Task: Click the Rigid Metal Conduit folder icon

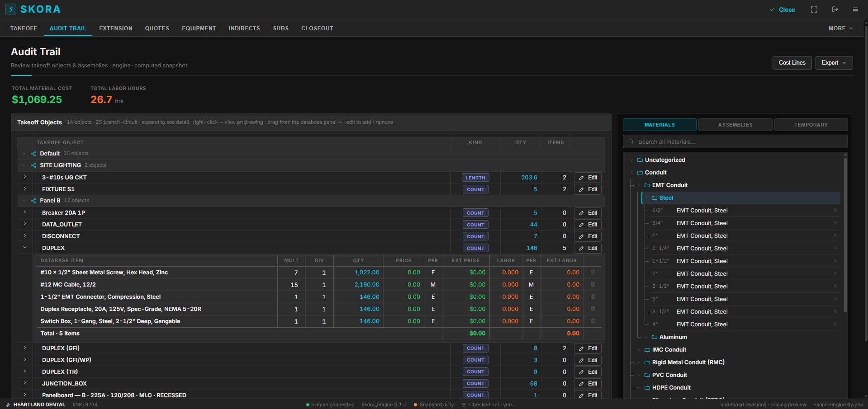Action: click(647, 362)
